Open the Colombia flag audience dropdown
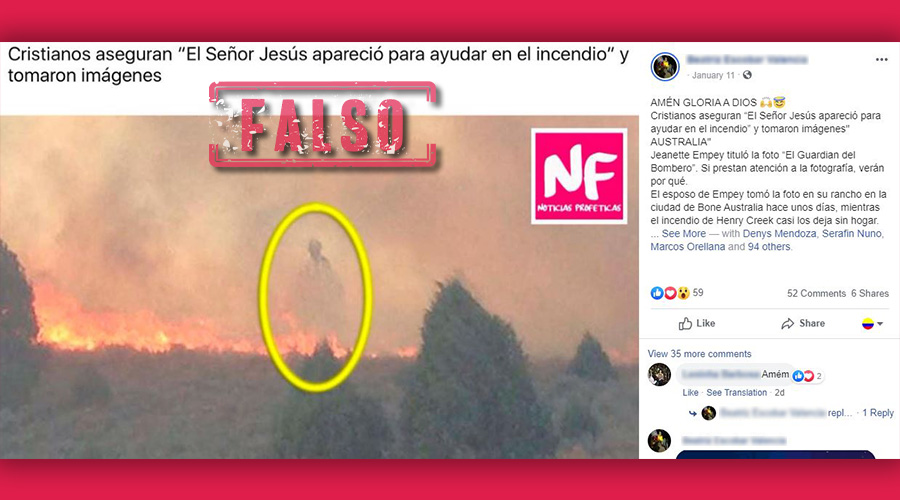The height and width of the screenshot is (500, 900). pyautogui.click(x=872, y=324)
